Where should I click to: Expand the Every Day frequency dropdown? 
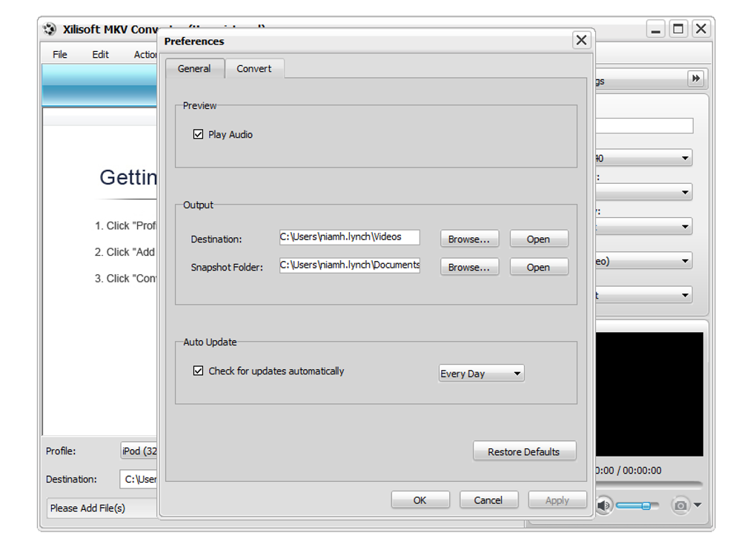coord(481,374)
